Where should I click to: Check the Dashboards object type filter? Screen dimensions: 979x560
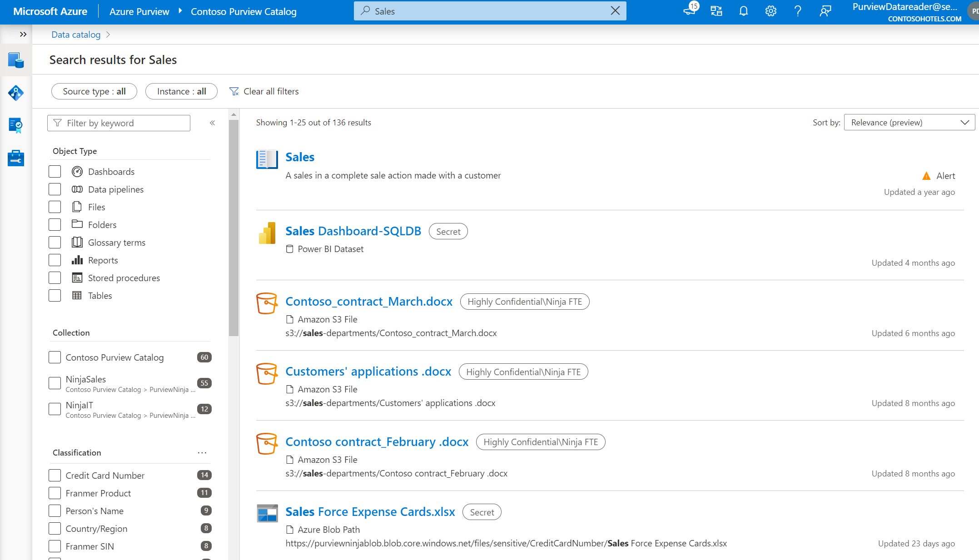pyautogui.click(x=55, y=172)
